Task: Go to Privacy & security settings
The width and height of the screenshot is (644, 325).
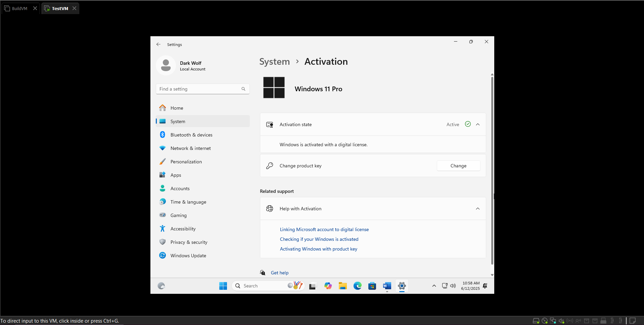Action: tap(203, 242)
